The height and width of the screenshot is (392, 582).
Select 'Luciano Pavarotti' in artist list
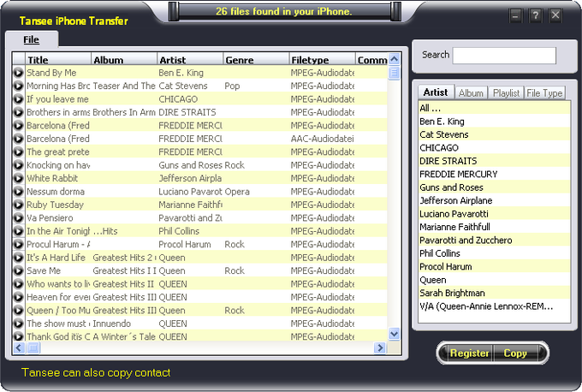[494, 214]
